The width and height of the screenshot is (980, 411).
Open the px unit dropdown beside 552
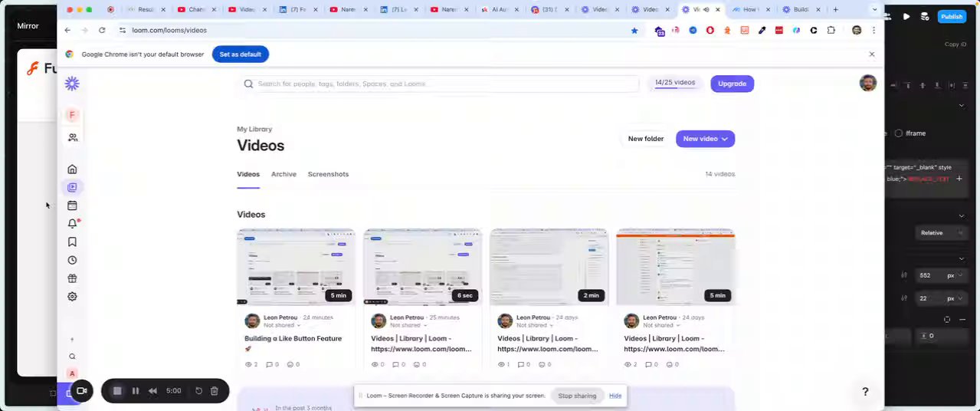[x=955, y=275]
